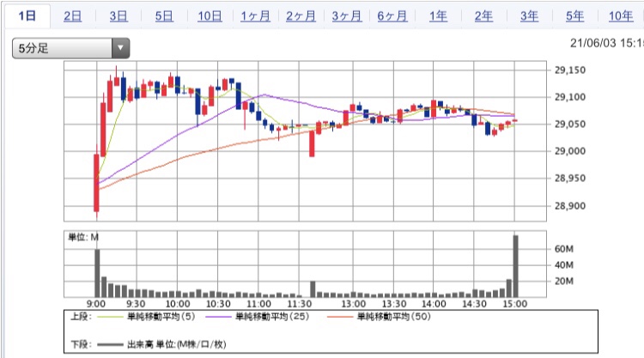Click the 単純移動平均(25) legend entry
This screenshot has height=358, width=644.
pyautogui.click(x=272, y=317)
